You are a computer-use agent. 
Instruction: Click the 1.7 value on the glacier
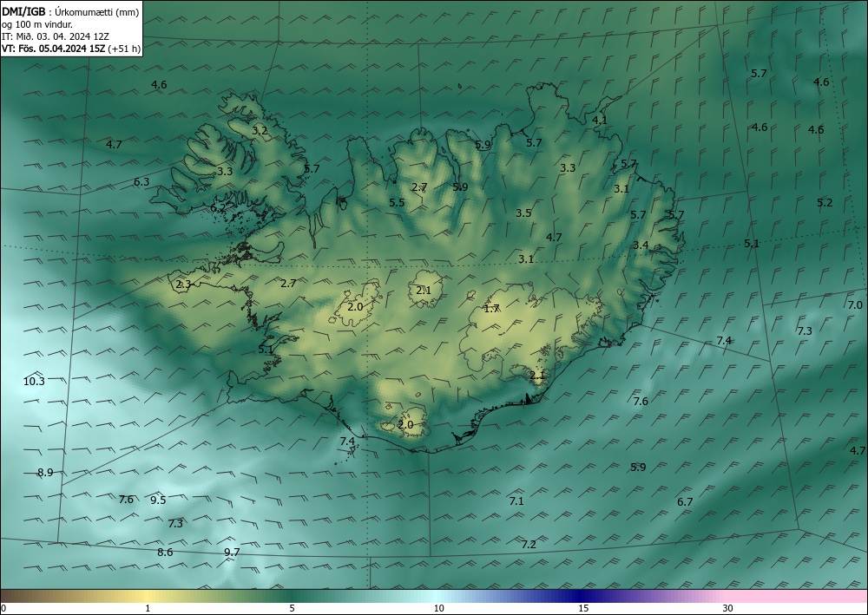tap(491, 309)
